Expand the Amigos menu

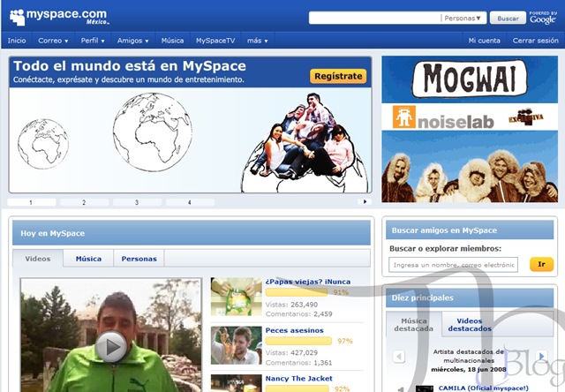(132, 41)
